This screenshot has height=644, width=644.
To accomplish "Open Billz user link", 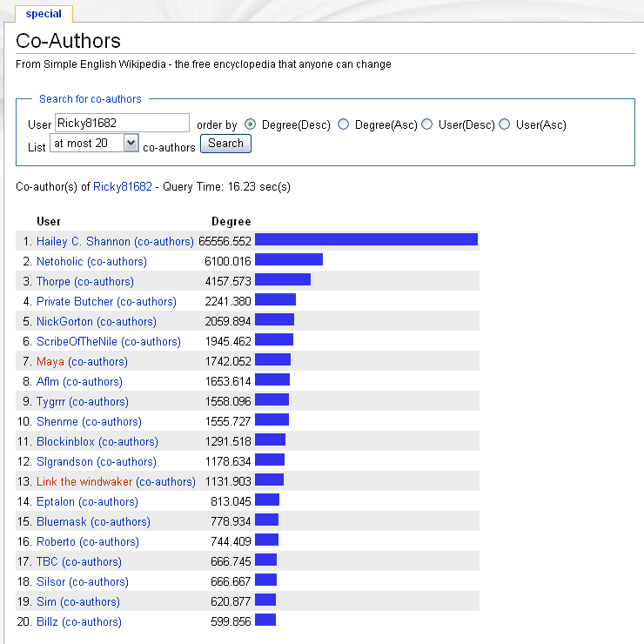I will click(47, 622).
